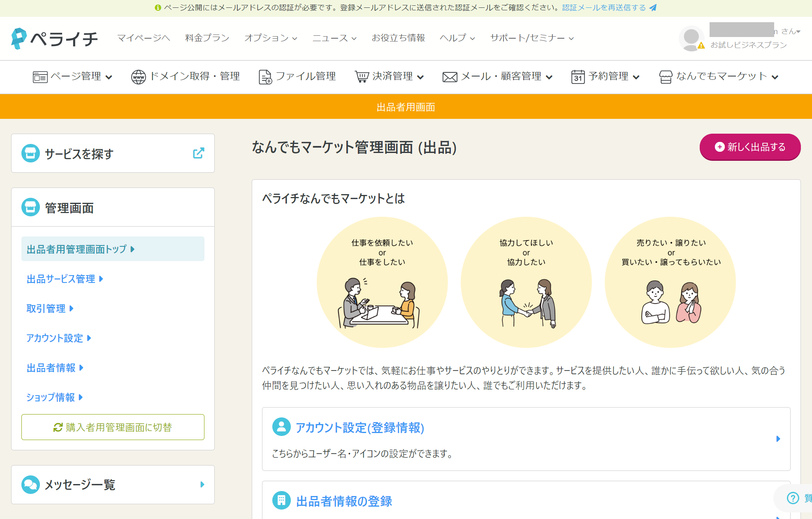This screenshot has height=519, width=812.
Task: Click the ファイル管理 file icon
Action: 265,77
